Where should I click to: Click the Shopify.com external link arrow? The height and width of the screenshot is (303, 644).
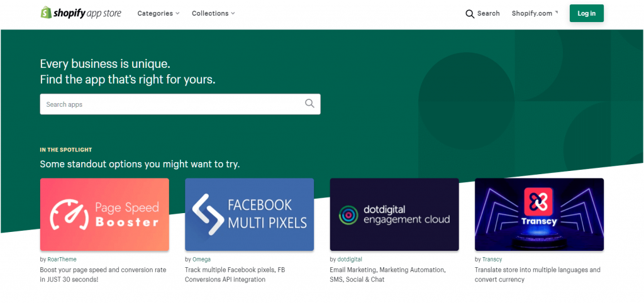[557, 12]
